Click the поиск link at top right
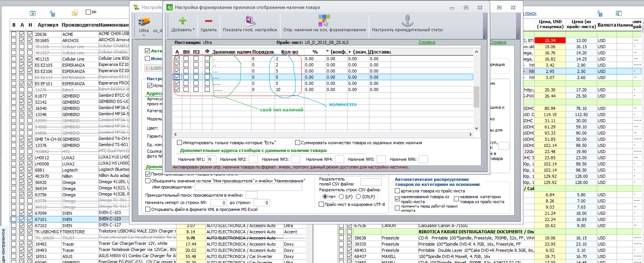This screenshot has height=263, width=644. [530, 13]
